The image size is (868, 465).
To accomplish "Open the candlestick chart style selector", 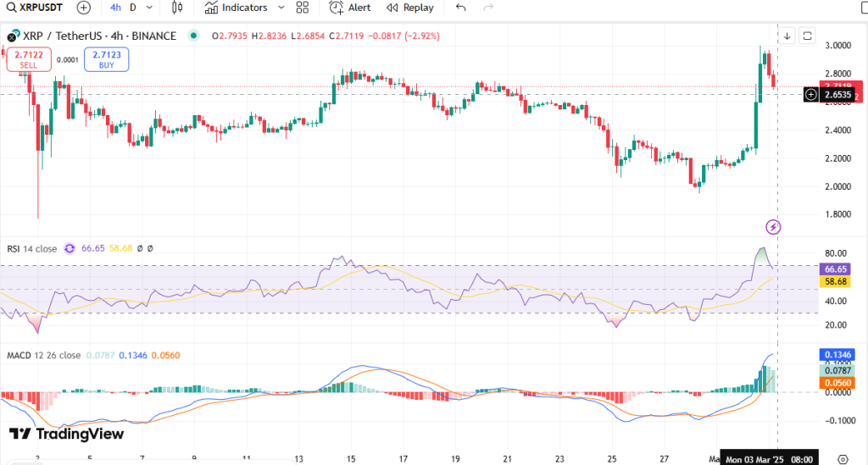I will pos(177,8).
